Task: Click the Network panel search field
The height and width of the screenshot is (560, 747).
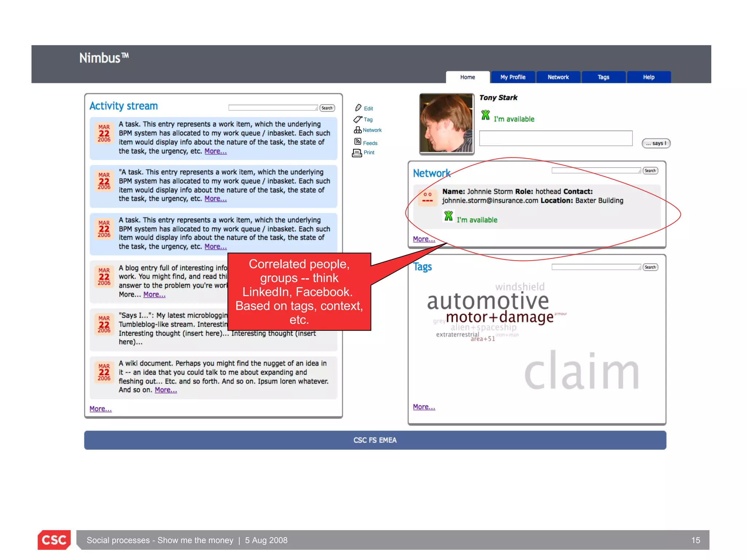Action: (x=596, y=170)
